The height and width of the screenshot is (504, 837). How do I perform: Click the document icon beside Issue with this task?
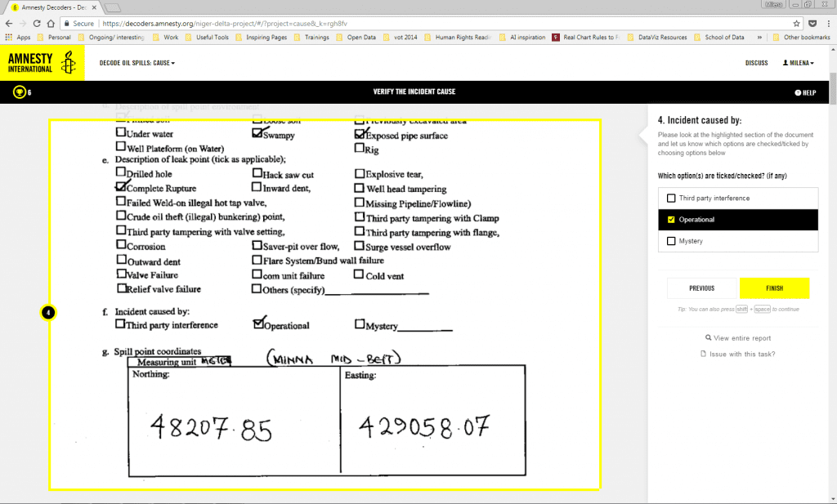(x=703, y=354)
